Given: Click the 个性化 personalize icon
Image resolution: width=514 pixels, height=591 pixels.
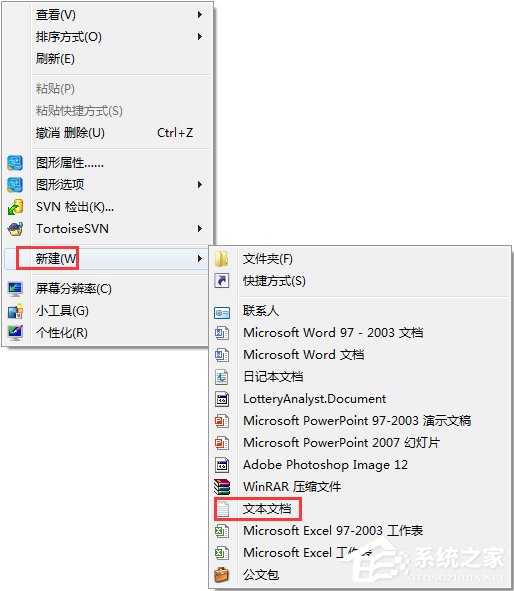Looking at the screenshot, I should pyautogui.click(x=15, y=333).
